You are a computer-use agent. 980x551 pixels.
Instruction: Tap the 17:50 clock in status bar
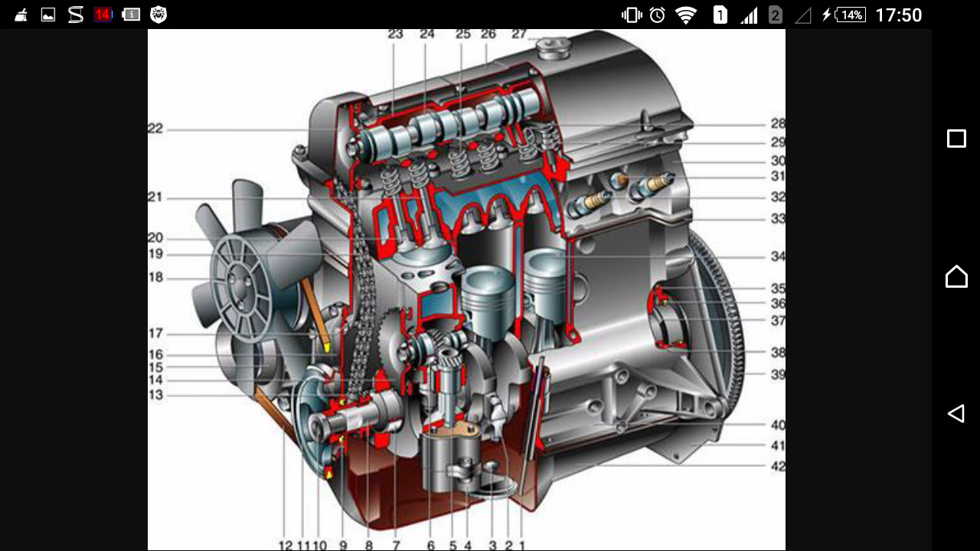pyautogui.click(x=898, y=15)
